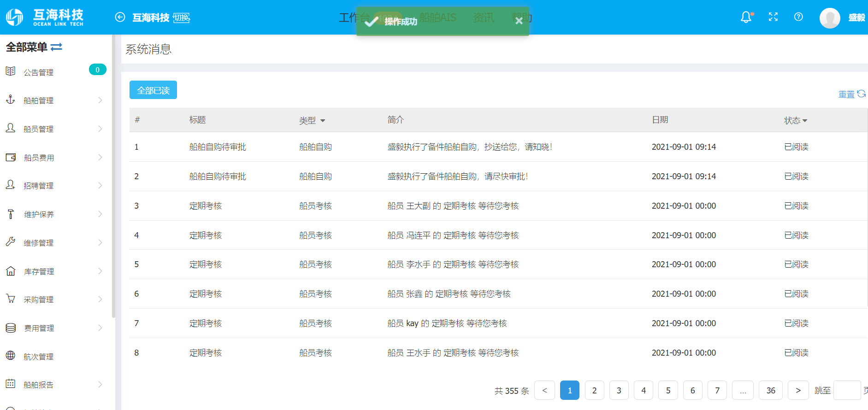Click the 切换 company switch link

pyautogui.click(x=181, y=18)
